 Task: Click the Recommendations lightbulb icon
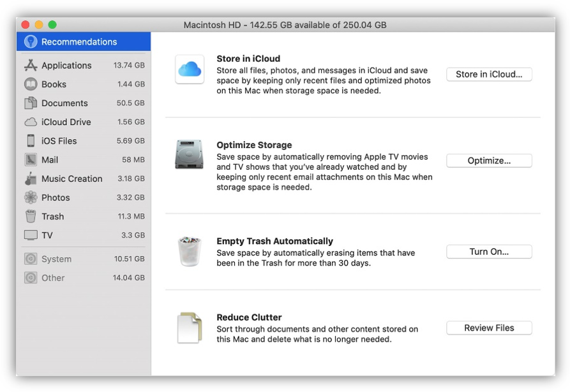click(x=31, y=41)
